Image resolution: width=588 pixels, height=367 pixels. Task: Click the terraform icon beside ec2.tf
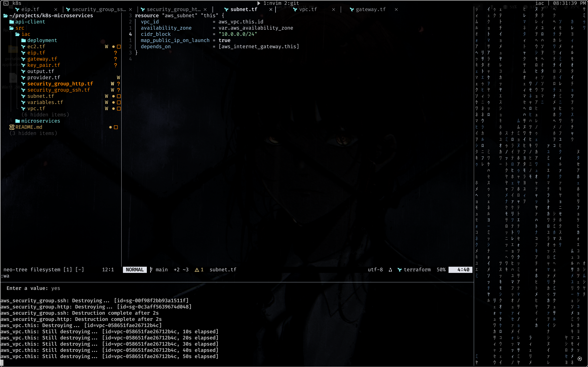23,47
